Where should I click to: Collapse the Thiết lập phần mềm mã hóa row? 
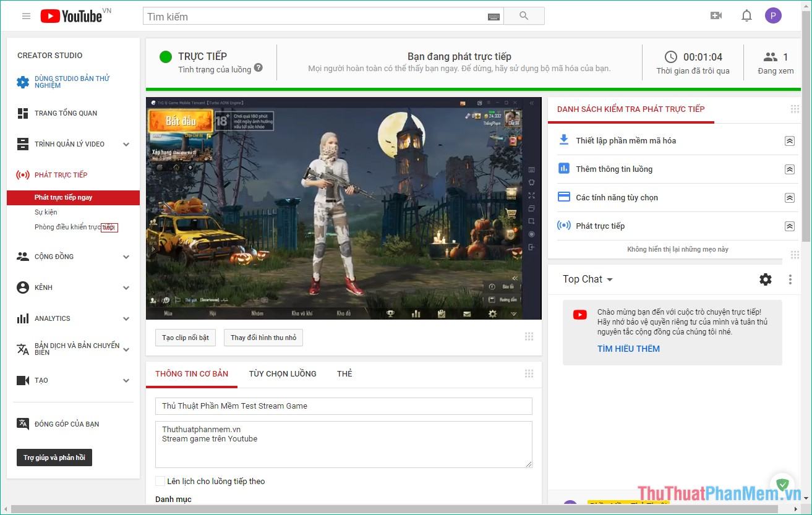pos(789,140)
